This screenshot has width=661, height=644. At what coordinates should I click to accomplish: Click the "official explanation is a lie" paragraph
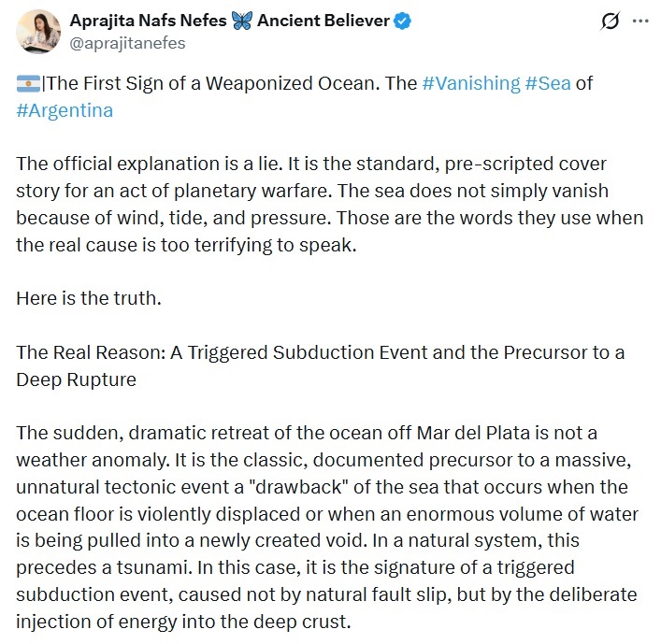(330, 205)
